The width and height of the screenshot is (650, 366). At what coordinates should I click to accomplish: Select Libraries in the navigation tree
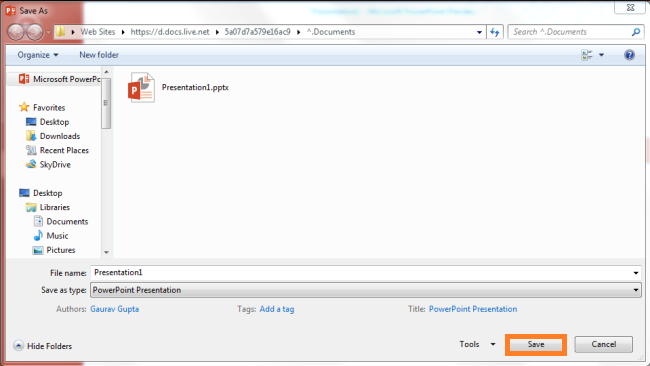click(x=48, y=207)
